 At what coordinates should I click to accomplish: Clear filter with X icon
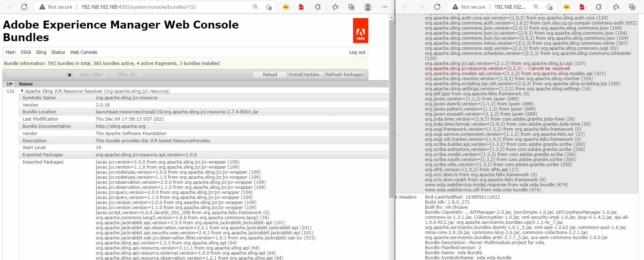69,75
